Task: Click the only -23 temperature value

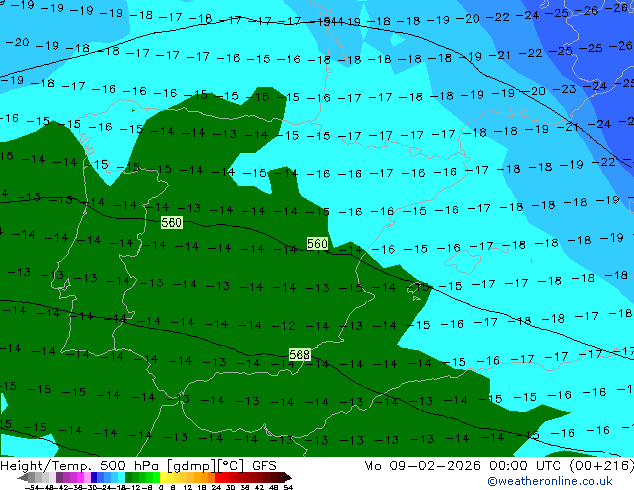Action: 564,89
